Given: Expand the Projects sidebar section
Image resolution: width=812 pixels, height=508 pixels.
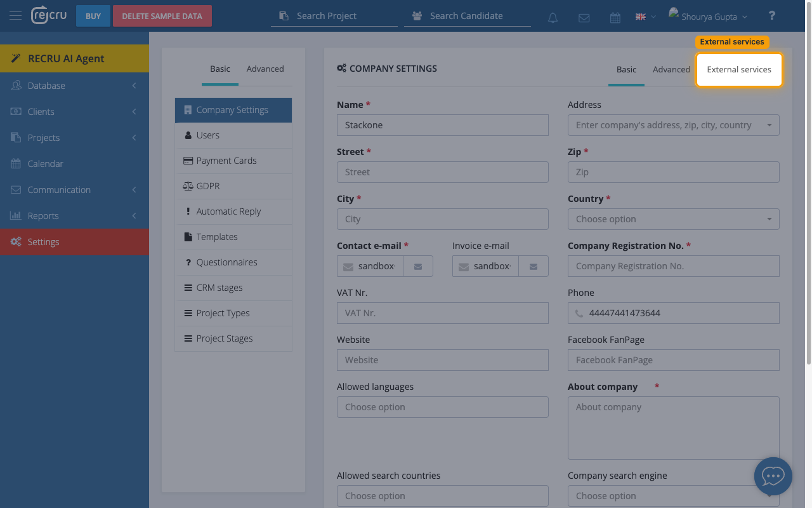Looking at the screenshot, I should (74, 138).
